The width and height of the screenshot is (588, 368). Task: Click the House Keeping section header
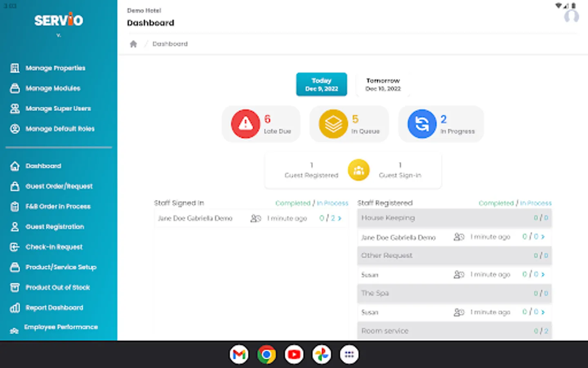(x=454, y=218)
